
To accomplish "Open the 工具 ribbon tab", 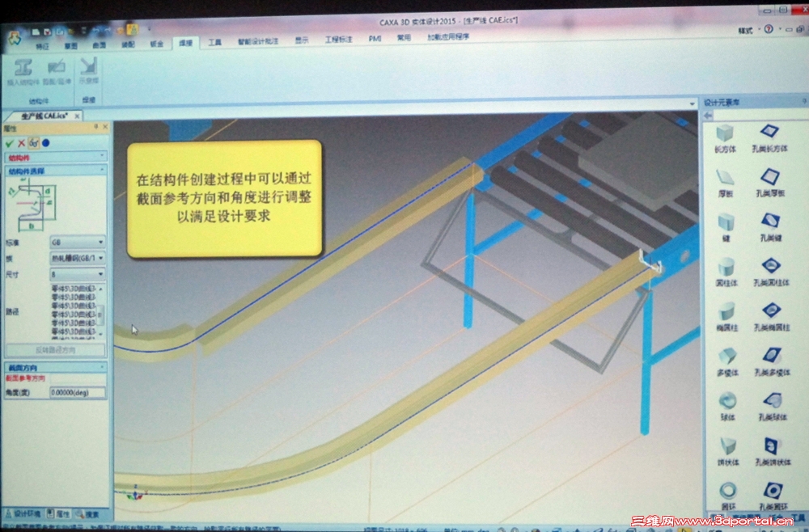I will point(214,42).
